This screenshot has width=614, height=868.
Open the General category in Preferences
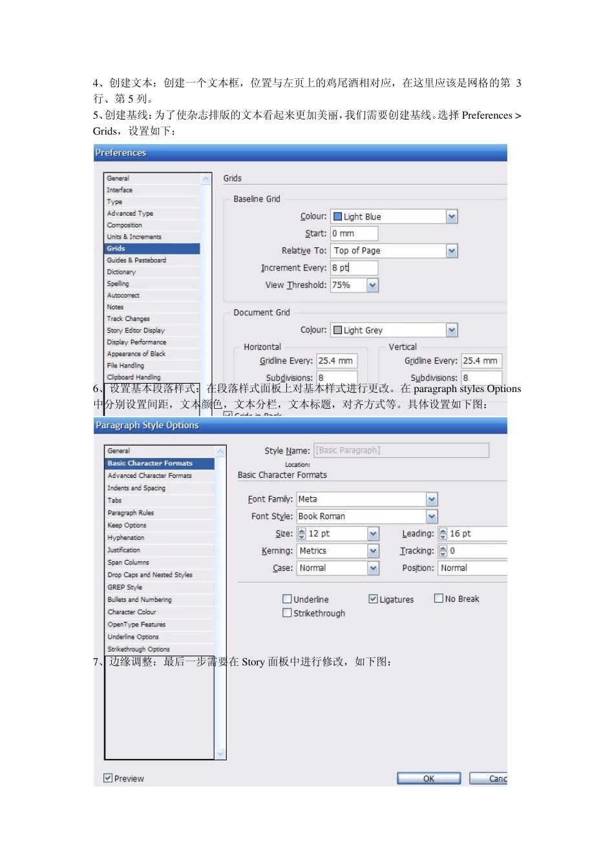(x=152, y=178)
